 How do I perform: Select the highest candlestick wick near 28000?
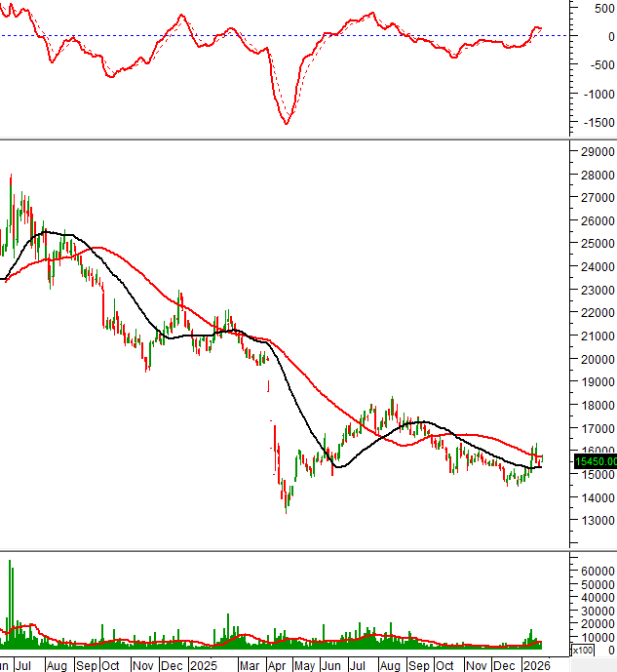coord(11,177)
